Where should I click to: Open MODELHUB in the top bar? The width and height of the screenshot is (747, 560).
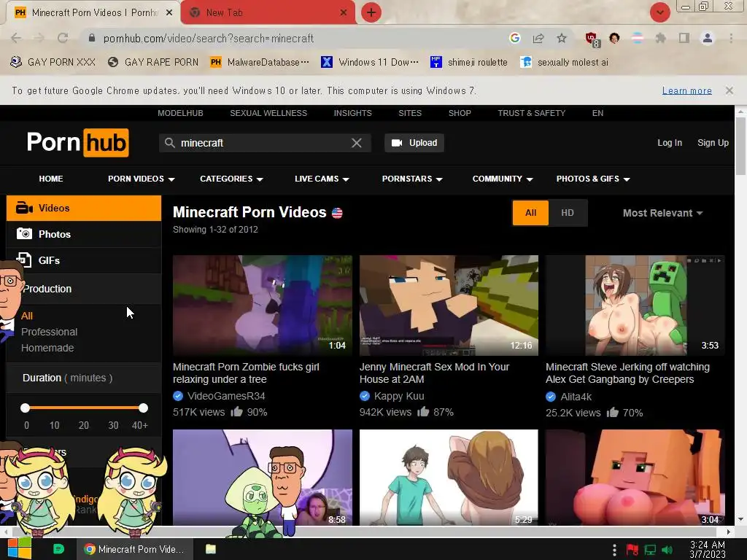coord(180,113)
